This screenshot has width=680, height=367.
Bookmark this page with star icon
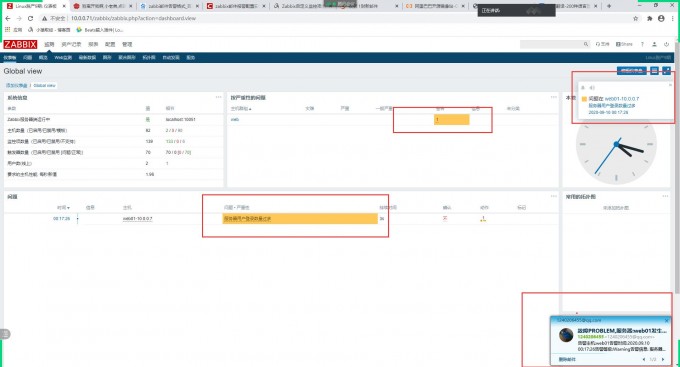click(x=636, y=18)
